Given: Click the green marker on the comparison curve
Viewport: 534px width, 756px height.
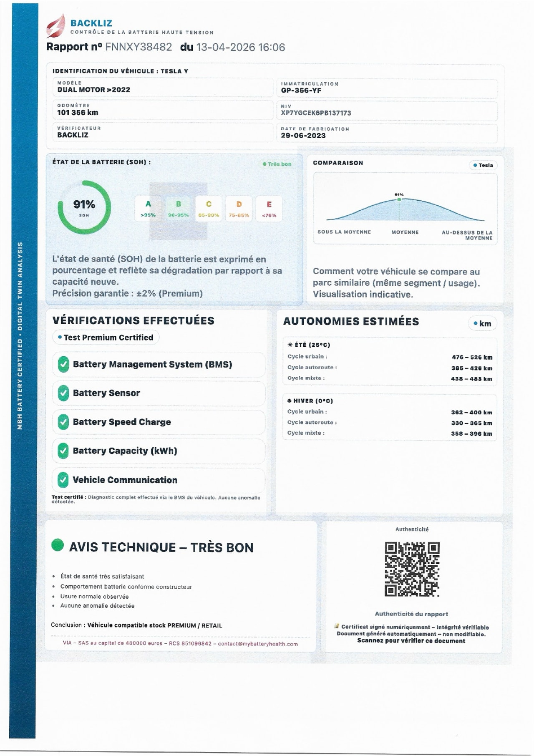Looking at the screenshot, I should tap(399, 199).
